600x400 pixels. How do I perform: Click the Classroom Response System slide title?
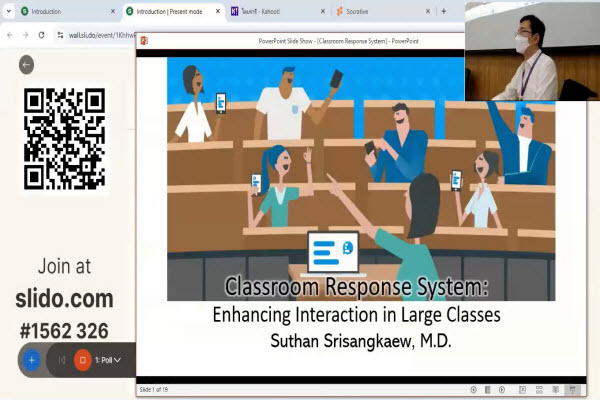356,287
